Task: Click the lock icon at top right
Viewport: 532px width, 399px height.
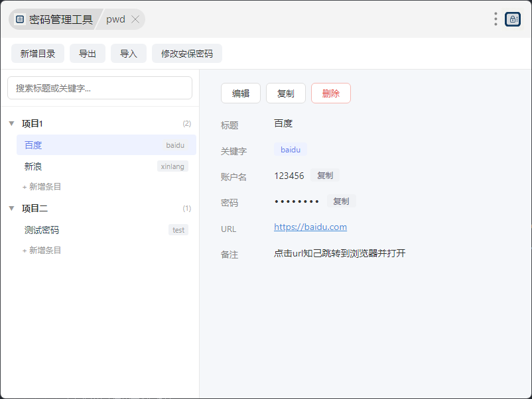Action: 512,19
